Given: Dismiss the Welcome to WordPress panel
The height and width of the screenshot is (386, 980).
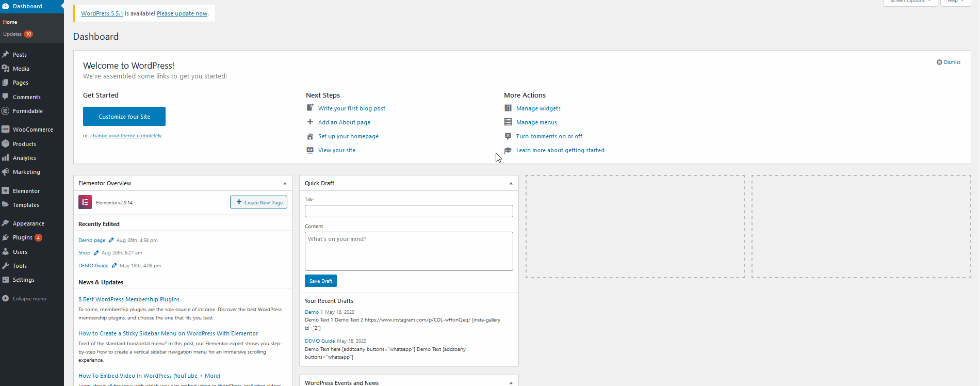Looking at the screenshot, I should [x=949, y=62].
